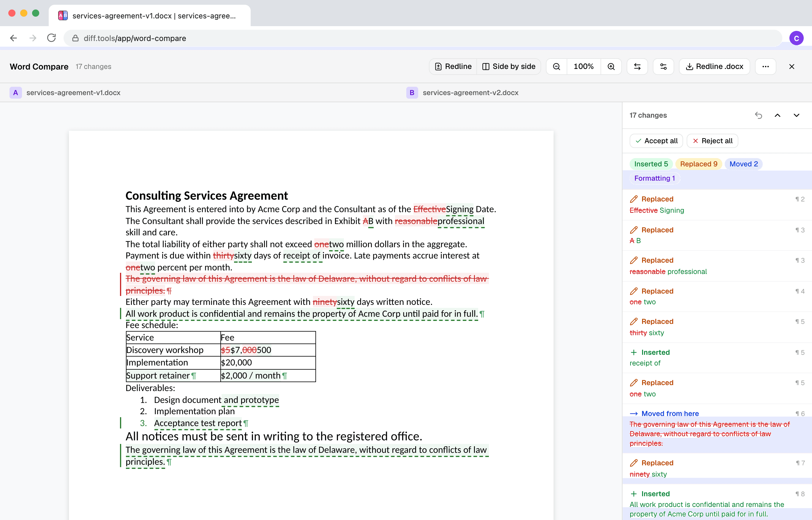
Task: Click pencil icon of ¶4 replaced change
Action: [634, 291]
